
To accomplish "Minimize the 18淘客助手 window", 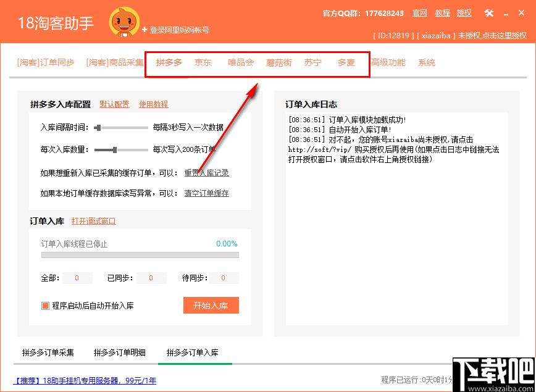I will coord(506,14).
